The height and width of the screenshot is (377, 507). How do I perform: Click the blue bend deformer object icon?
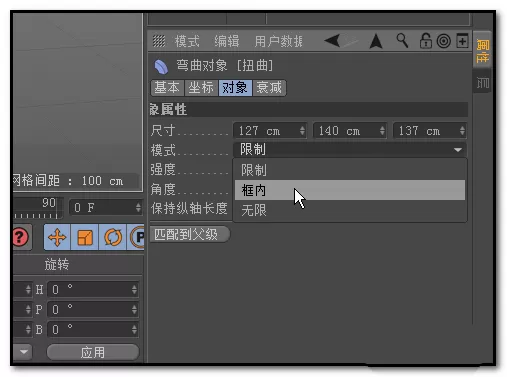click(161, 66)
